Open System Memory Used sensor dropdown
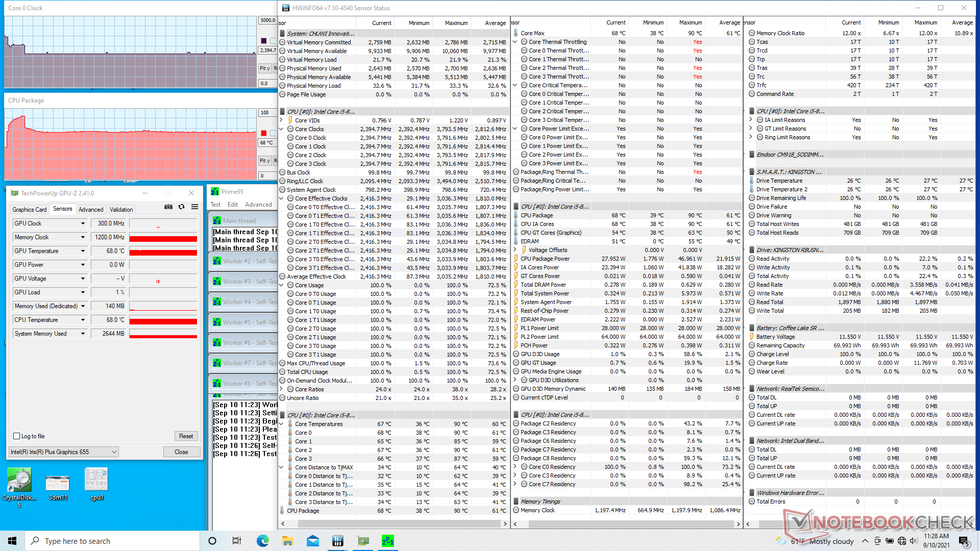The width and height of the screenshot is (980, 551). pyautogui.click(x=83, y=334)
